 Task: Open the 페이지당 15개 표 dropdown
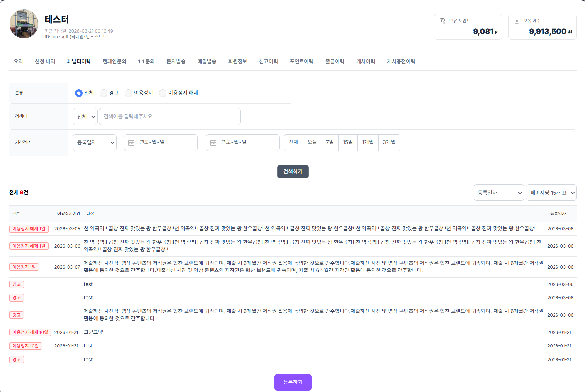point(551,193)
